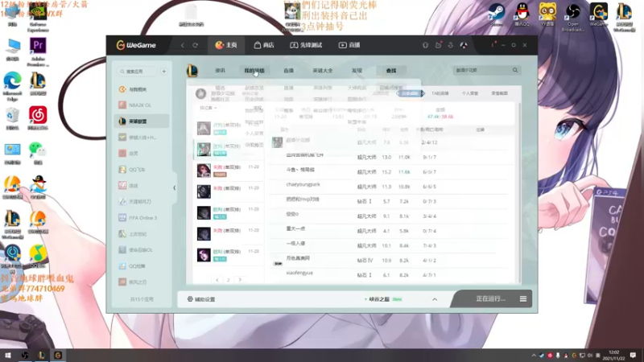The height and width of the screenshot is (362, 644).
Task: Select 与我相关 in the sidebar
Action: (142, 89)
